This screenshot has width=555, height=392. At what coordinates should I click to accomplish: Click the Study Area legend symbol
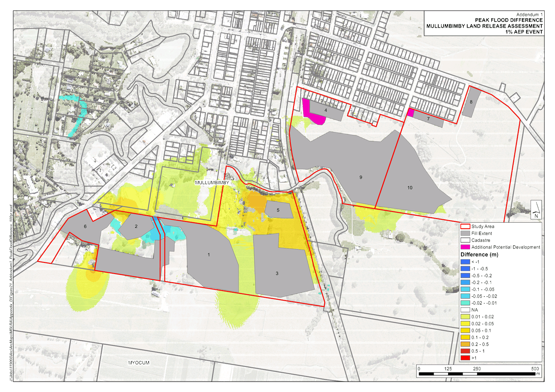point(466,227)
